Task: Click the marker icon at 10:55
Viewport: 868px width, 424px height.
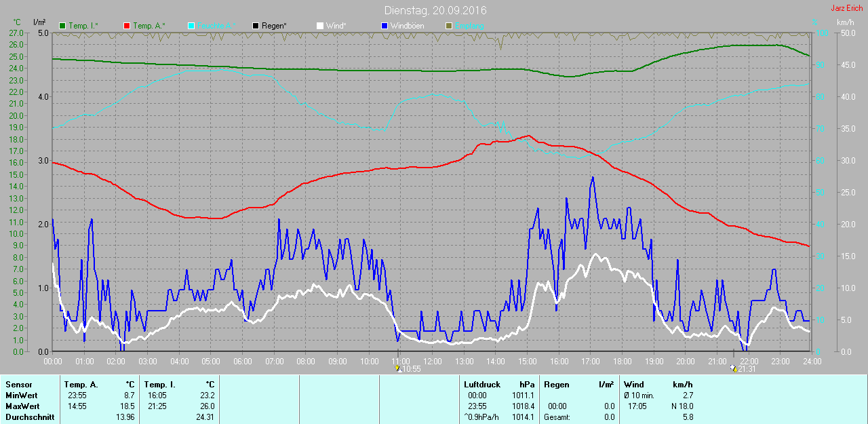Action: tap(397, 368)
